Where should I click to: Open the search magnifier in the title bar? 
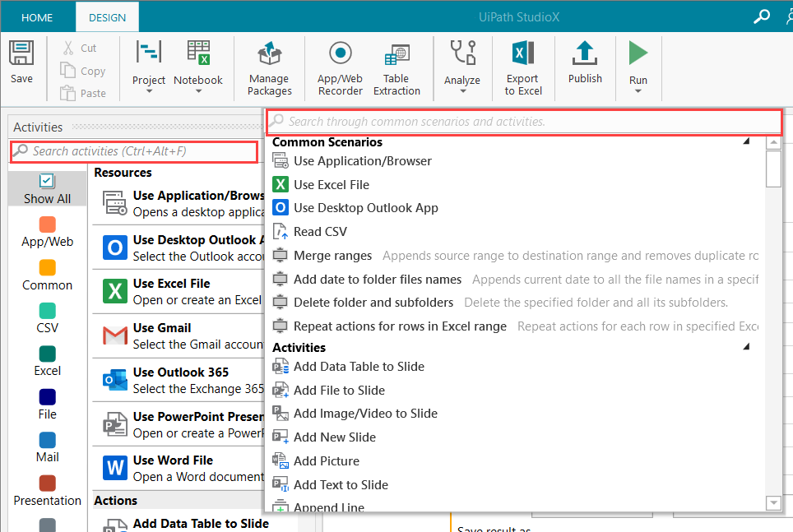point(762,16)
